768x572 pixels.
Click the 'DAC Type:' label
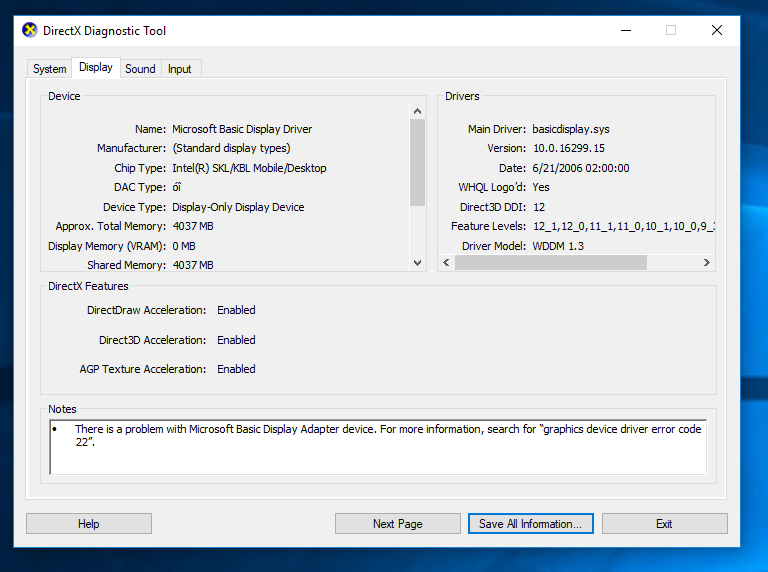(140, 188)
